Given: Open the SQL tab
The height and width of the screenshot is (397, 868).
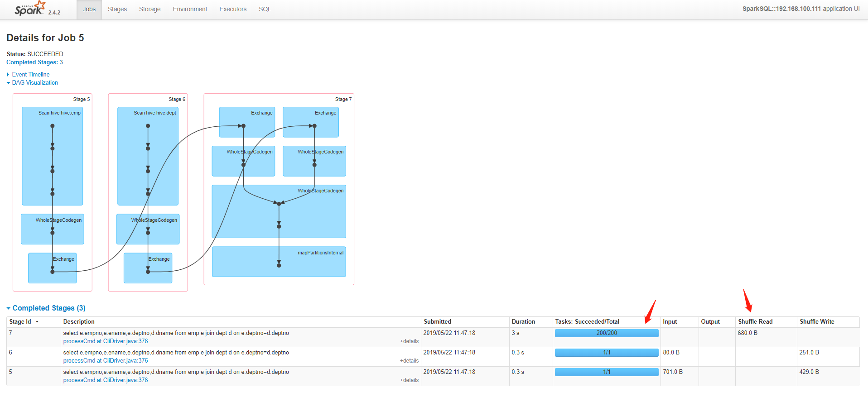Looking at the screenshot, I should pos(265,9).
